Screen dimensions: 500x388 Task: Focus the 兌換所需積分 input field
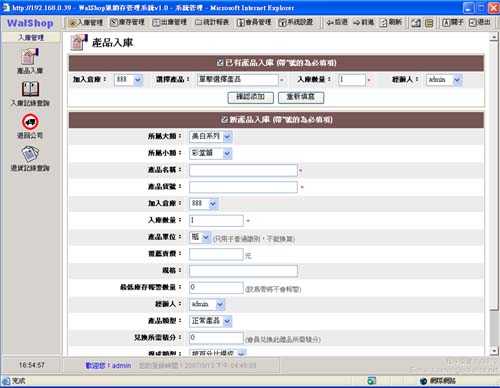pyautogui.click(x=216, y=338)
